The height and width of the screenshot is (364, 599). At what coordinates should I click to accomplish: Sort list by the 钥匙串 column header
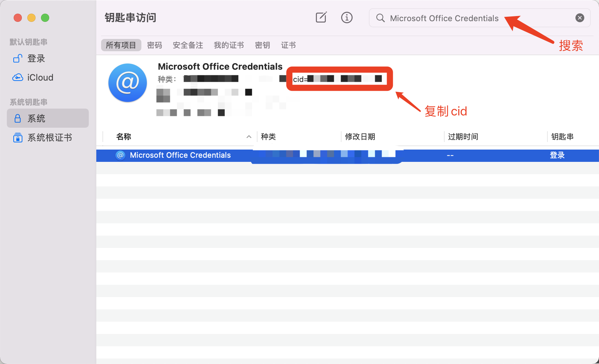[x=562, y=137]
